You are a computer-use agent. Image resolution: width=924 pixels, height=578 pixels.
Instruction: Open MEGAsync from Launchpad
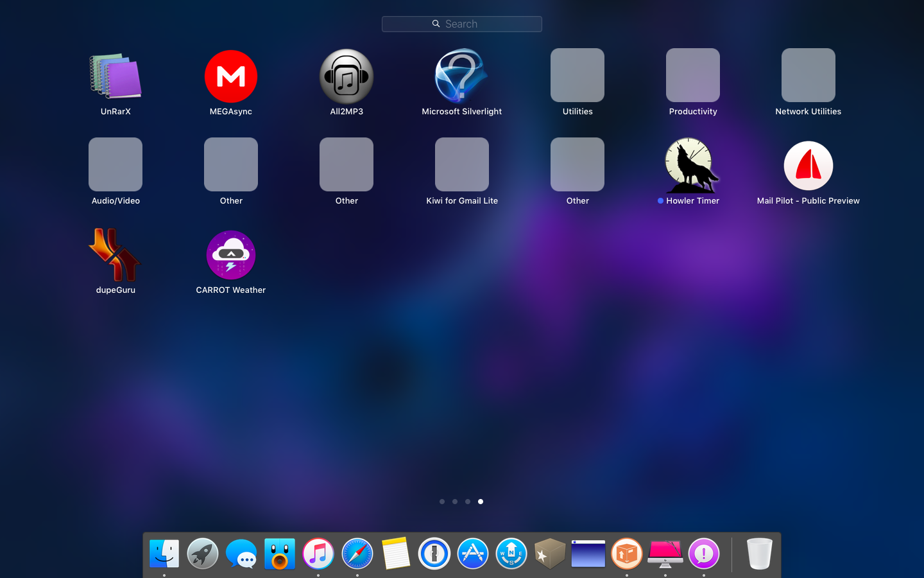click(x=231, y=76)
